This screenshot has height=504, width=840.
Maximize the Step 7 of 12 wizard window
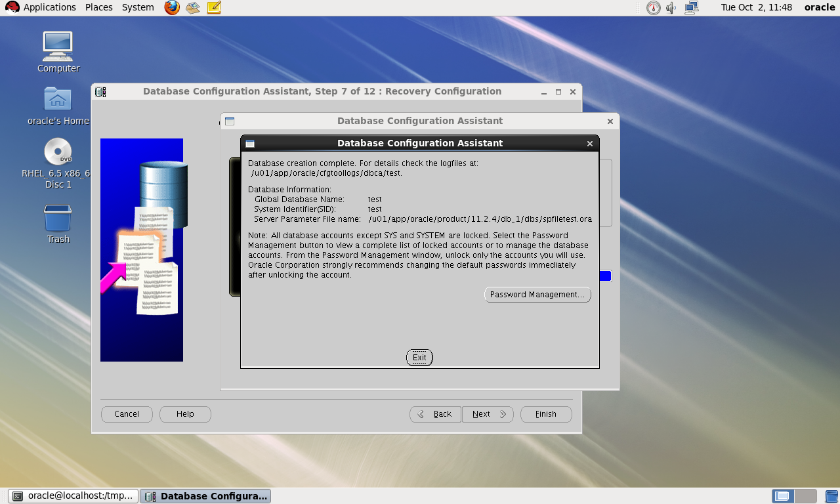[x=558, y=92]
